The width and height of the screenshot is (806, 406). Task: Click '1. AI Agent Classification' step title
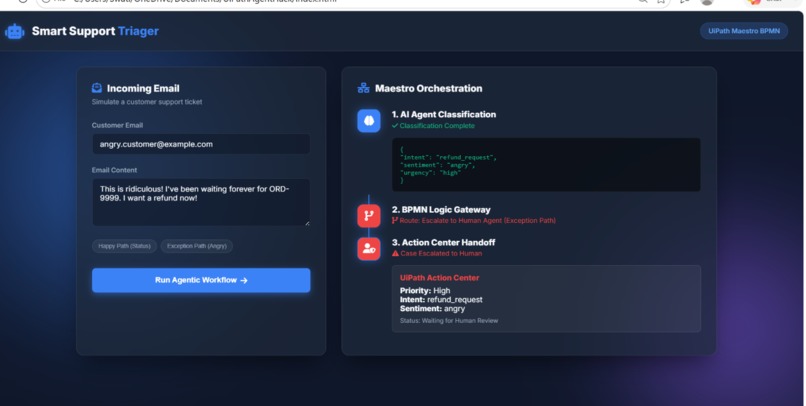[x=444, y=115]
